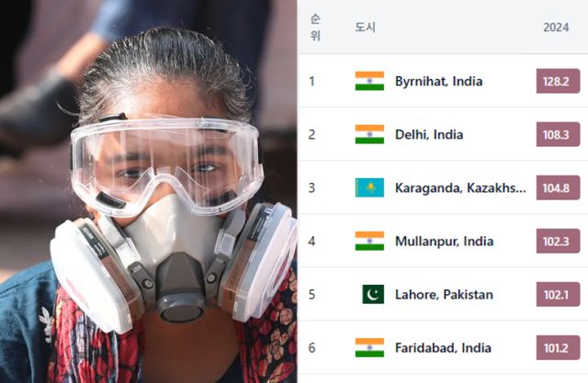588x383 pixels.
Task: Select the Kazakhstan flag icon for Karaganda
Action: tap(369, 187)
